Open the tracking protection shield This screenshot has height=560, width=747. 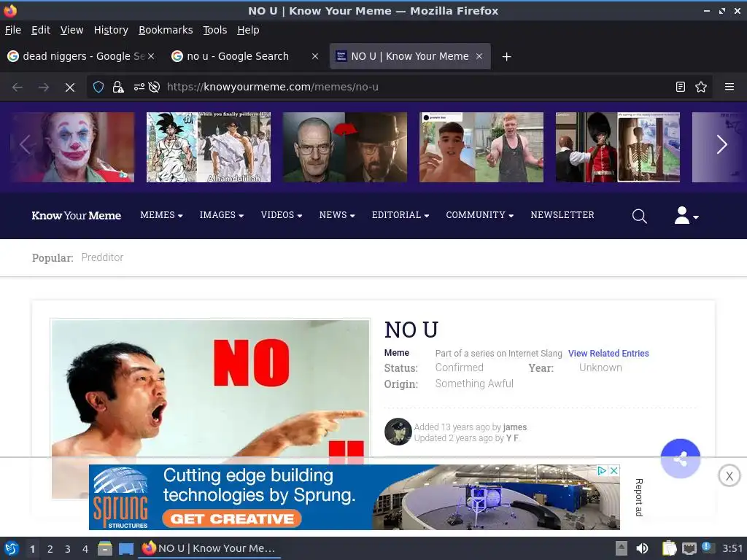pos(98,87)
